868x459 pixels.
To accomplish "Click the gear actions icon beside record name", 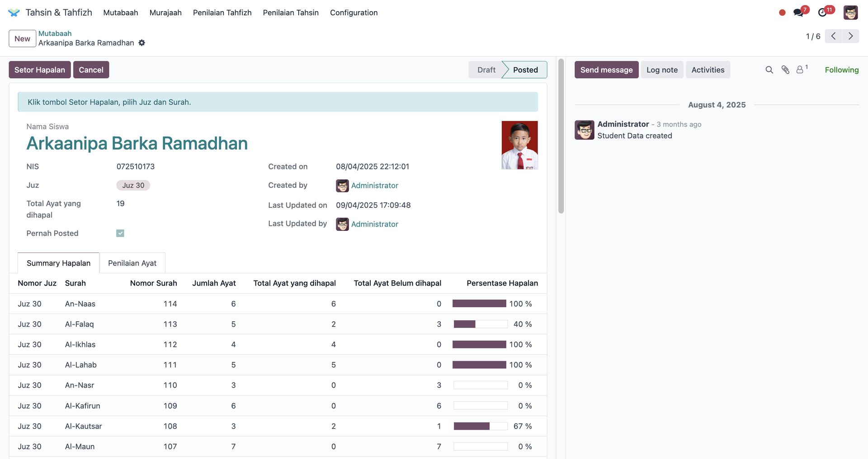I will [x=142, y=43].
